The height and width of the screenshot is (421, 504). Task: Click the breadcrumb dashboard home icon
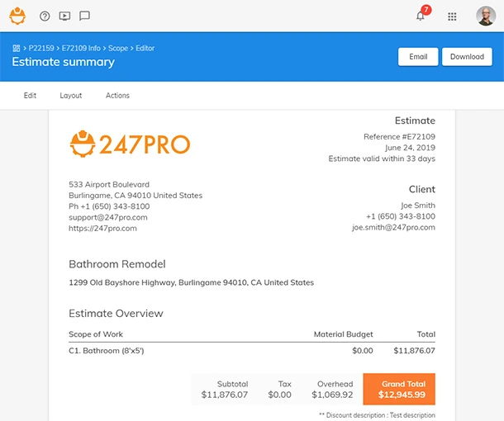pyautogui.click(x=16, y=48)
